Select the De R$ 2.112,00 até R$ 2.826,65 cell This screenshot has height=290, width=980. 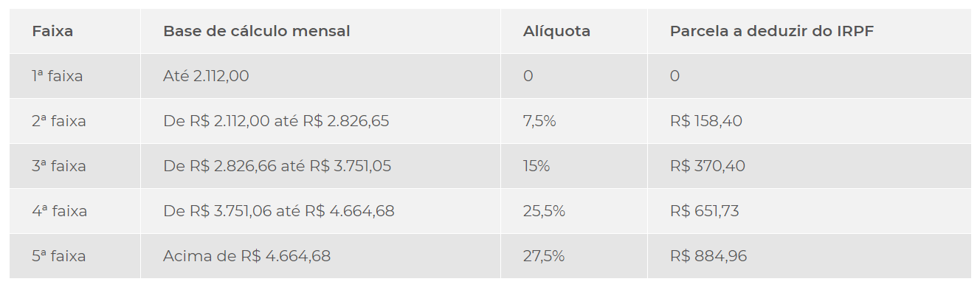pyautogui.click(x=276, y=121)
